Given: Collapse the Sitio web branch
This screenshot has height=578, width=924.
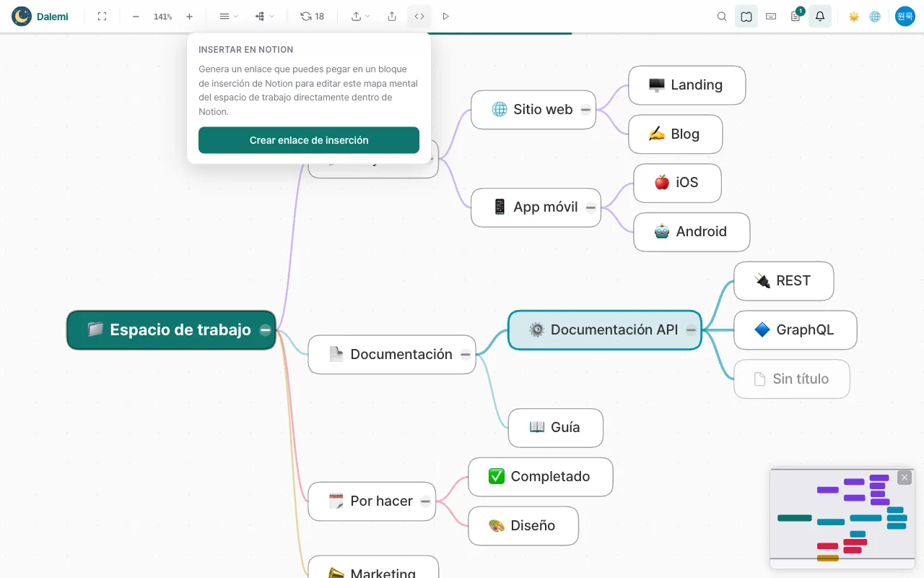Looking at the screenshot, I should pos(585,110).
